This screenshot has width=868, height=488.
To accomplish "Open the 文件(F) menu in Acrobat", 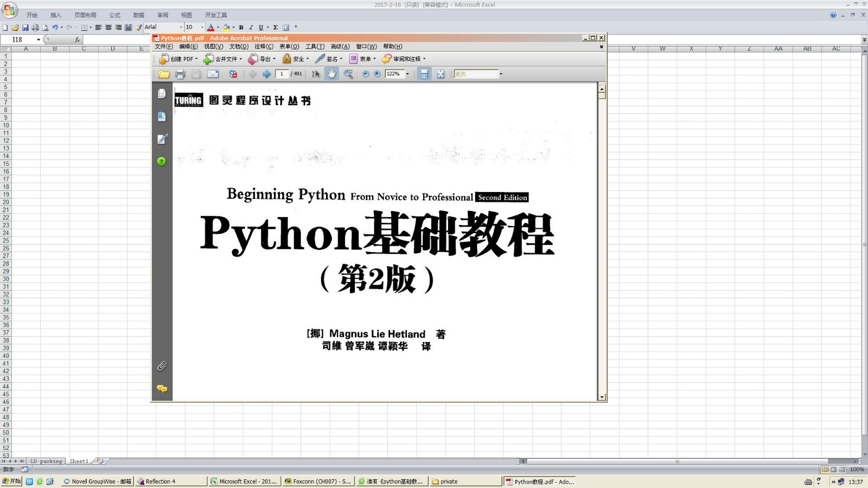I will [164, 47].
